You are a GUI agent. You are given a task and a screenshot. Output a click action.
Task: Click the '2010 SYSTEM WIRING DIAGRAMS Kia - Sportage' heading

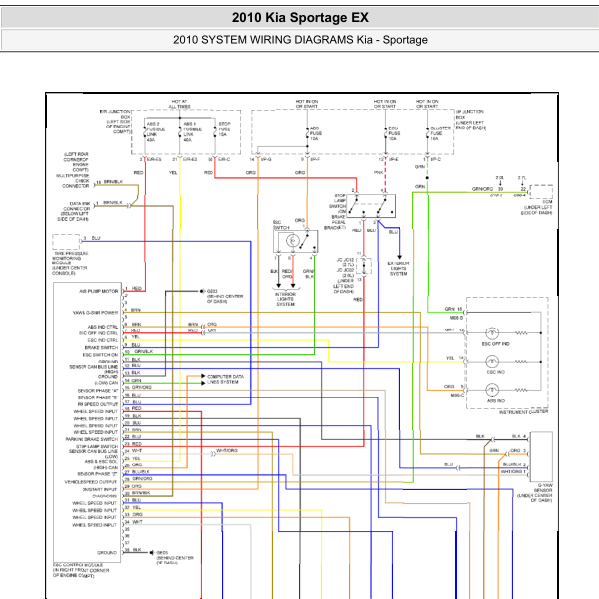click(300, 40)
